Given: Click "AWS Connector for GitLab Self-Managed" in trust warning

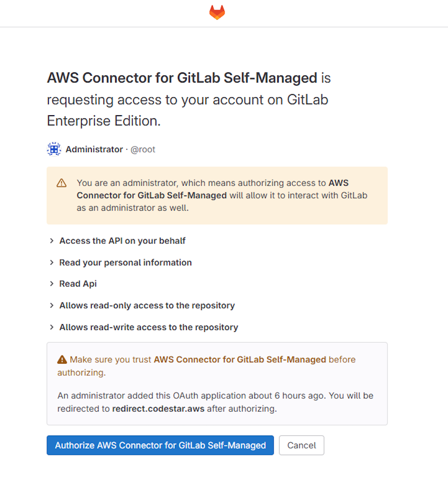Looking at the screenshot, I should 240,359.
